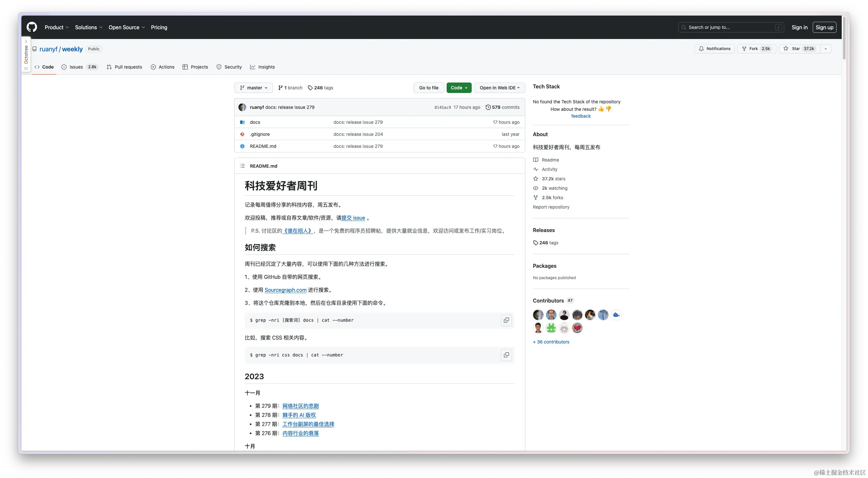The width and height of the screenshot is (868, 478).
Task: Expand the green Code dropdown
Action: coord(459,88)
